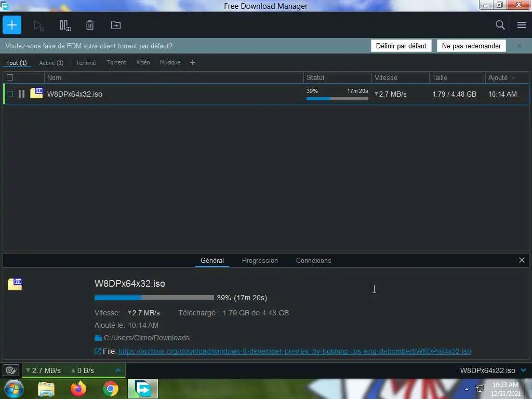This screenshot has width=532, height=399.
Task: Launch Firefox from taskbar
Action: 78,389
